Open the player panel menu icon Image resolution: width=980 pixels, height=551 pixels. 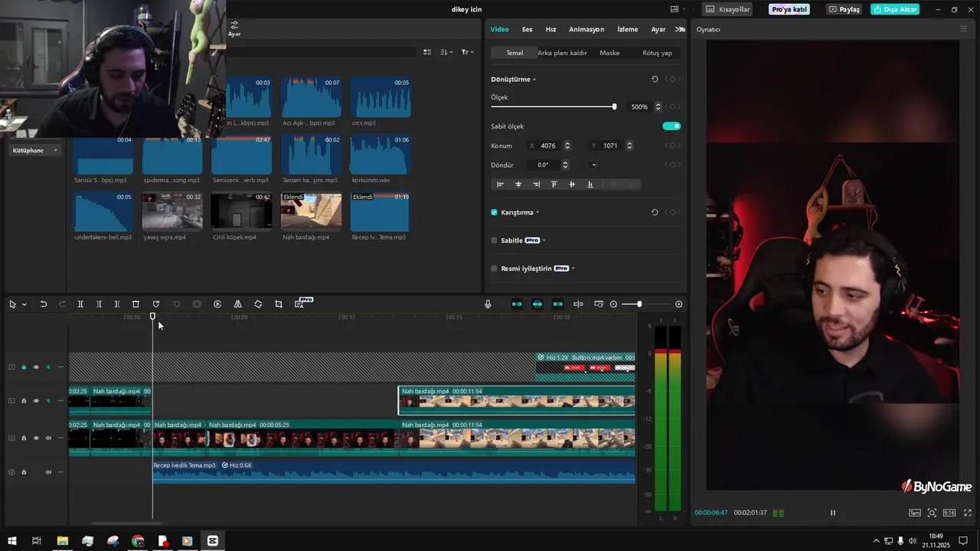click(963, 29)
